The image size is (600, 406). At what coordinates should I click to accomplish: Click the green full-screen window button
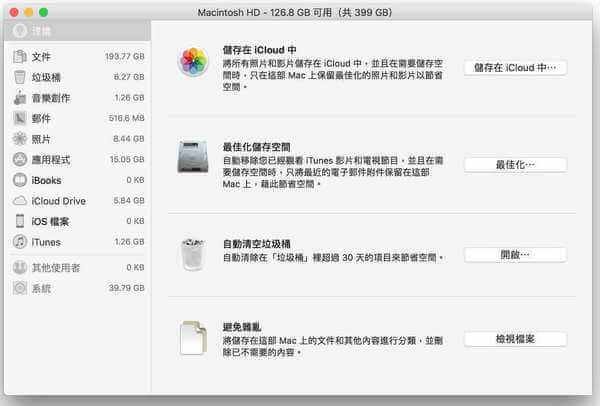(x=44, y=13)
